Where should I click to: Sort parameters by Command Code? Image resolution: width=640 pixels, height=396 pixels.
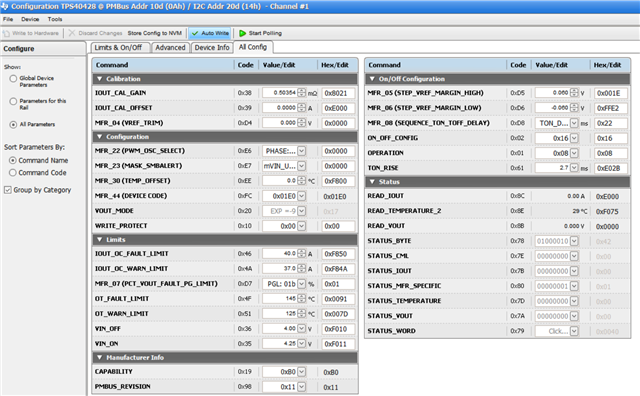pos(13,173)
